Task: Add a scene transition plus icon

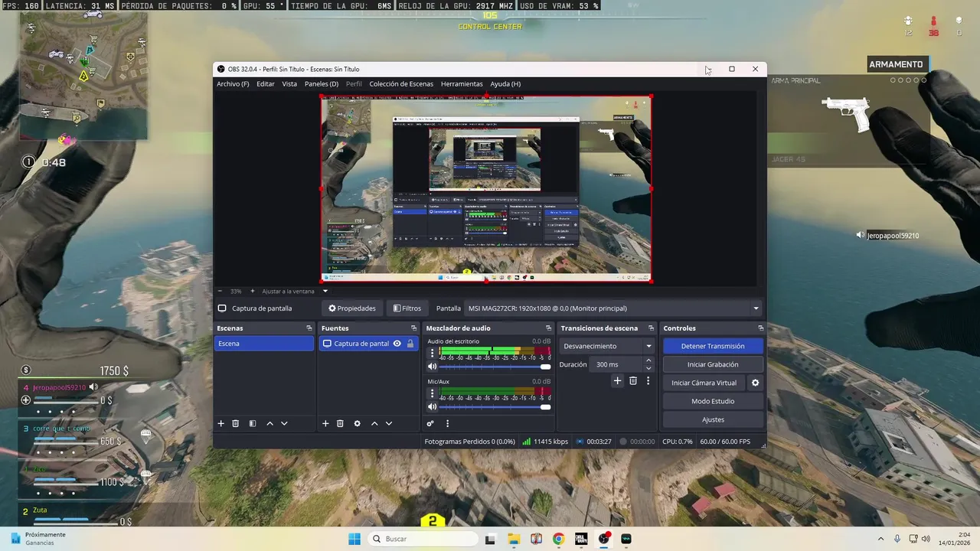Action: click(617, 380)
